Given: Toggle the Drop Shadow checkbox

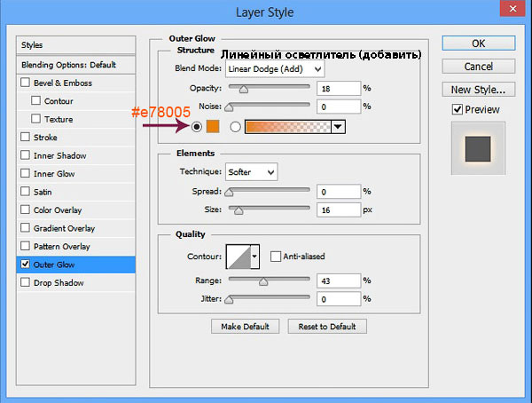Looking at the screenshot, I should 25,283.
